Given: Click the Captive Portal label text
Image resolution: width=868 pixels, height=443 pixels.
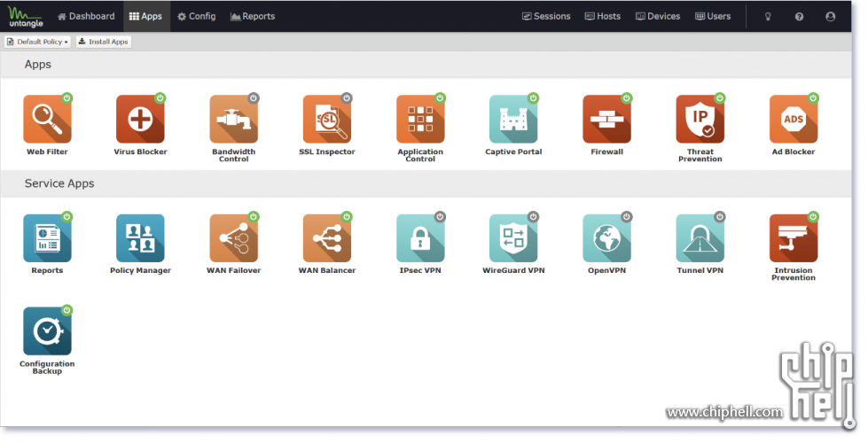Looking at the screenshot, I should click(513, 152).
